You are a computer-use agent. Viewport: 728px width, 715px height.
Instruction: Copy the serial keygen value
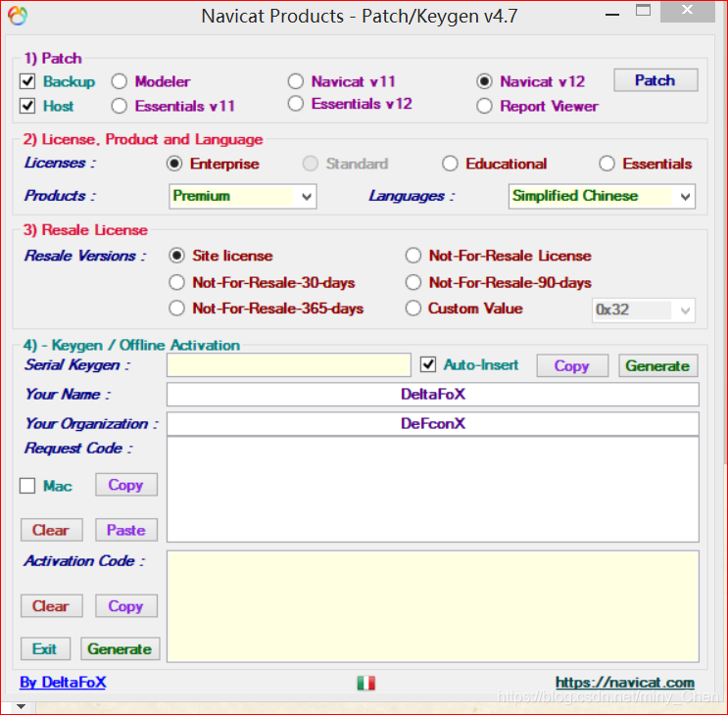(572, 365)
